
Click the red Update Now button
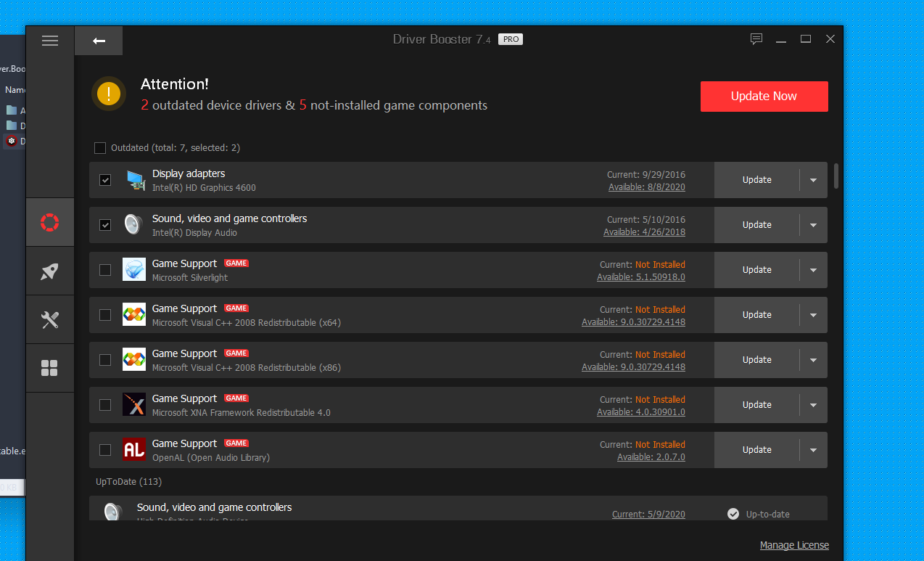point(764,97)
